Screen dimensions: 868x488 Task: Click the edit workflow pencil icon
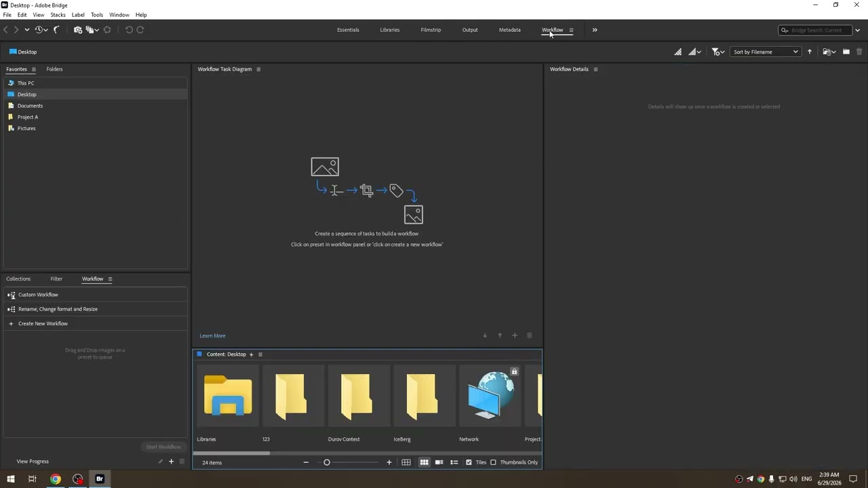pyautogui.click(x=161, y=462)
